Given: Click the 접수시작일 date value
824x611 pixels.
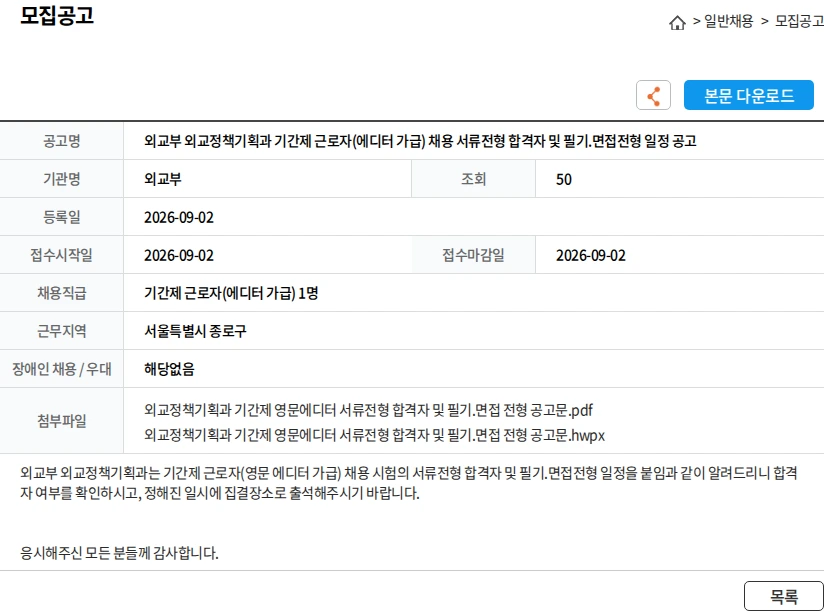Looking at the screenshot, I should tap(179, 255).
